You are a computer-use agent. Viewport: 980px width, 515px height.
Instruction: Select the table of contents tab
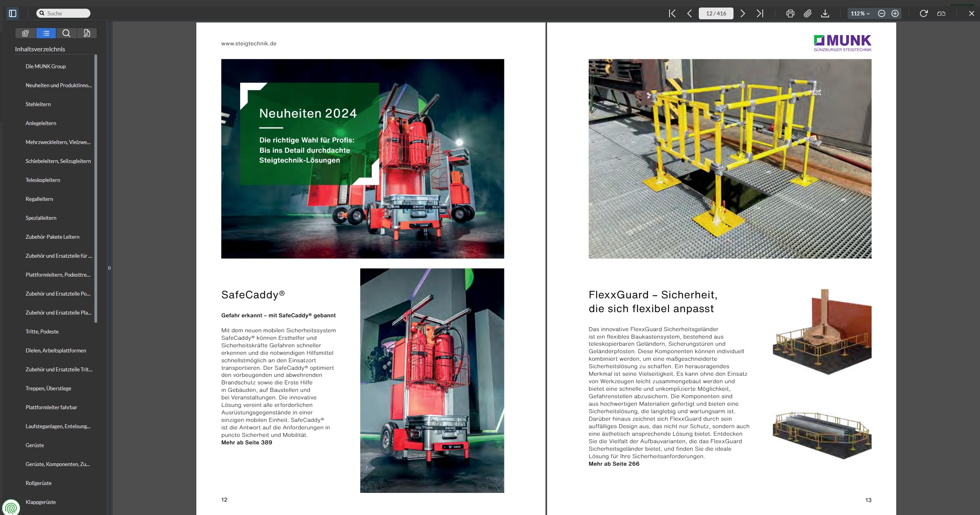46,33
